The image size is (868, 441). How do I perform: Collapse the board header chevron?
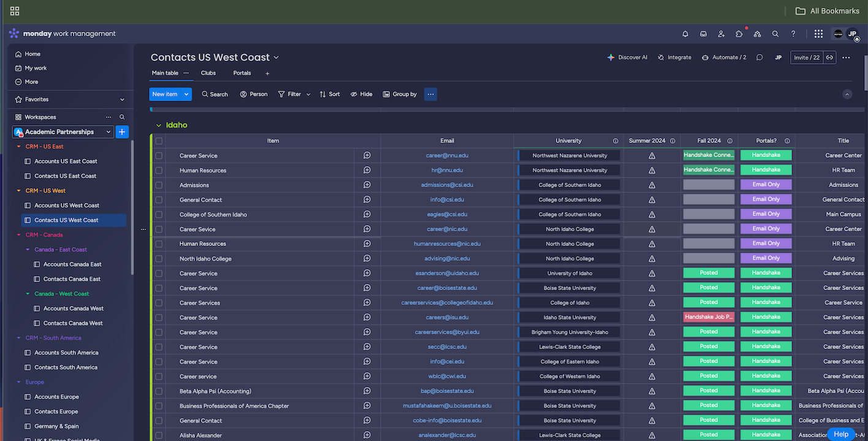847,94
